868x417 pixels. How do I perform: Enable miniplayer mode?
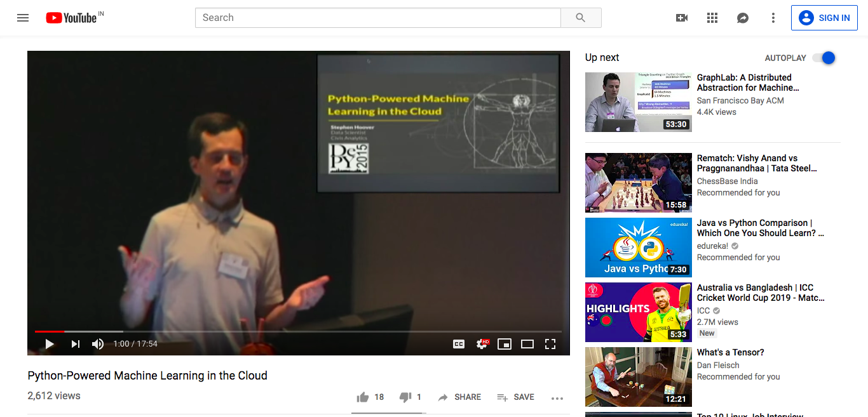(x=505, y=344)
